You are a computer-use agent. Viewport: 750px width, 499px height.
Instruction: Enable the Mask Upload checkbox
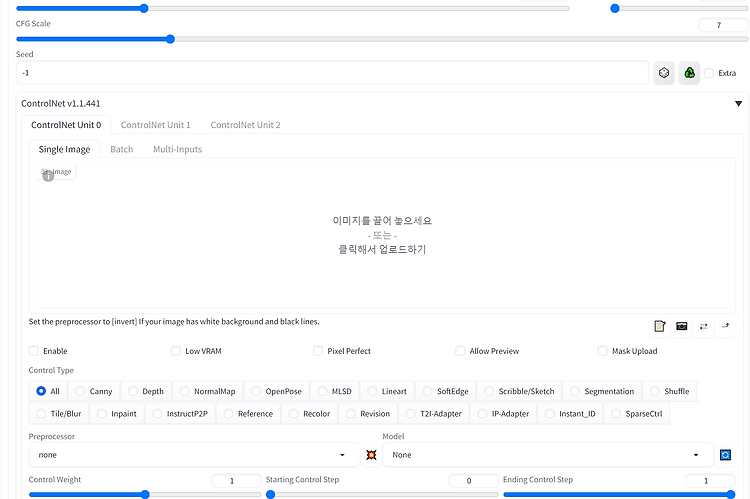(x=602, y=351)
